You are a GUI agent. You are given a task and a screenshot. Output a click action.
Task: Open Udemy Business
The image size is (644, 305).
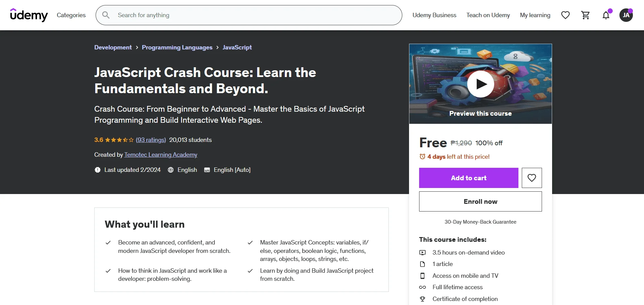434,15
